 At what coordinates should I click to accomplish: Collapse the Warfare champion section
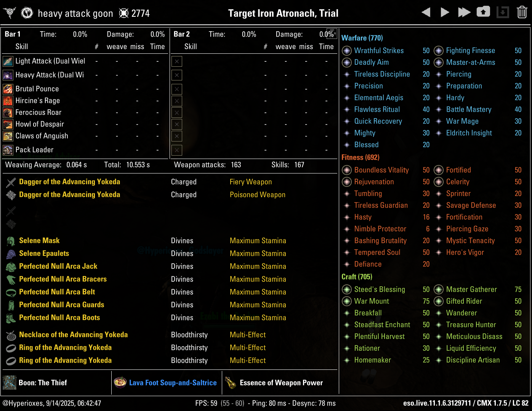click(x=362, y=38)
